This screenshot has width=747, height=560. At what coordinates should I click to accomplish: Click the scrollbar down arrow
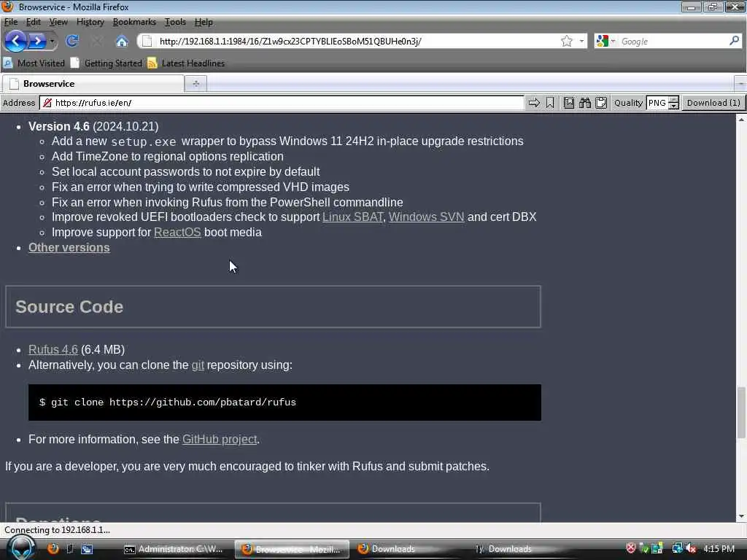tap(741, 516)
